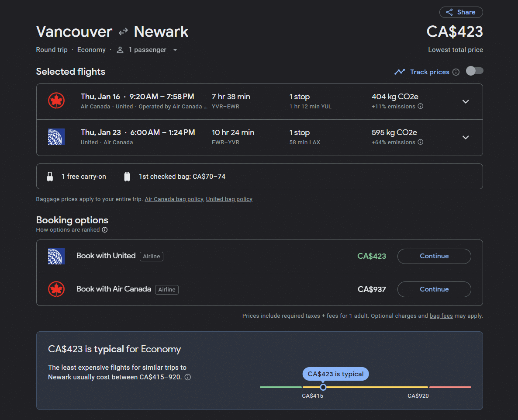Image resolution: width=518 pixels, height=420 pixels.
Task: Click the 1 stop 1 hr 12 min YUL text
Action: (310, 101)
